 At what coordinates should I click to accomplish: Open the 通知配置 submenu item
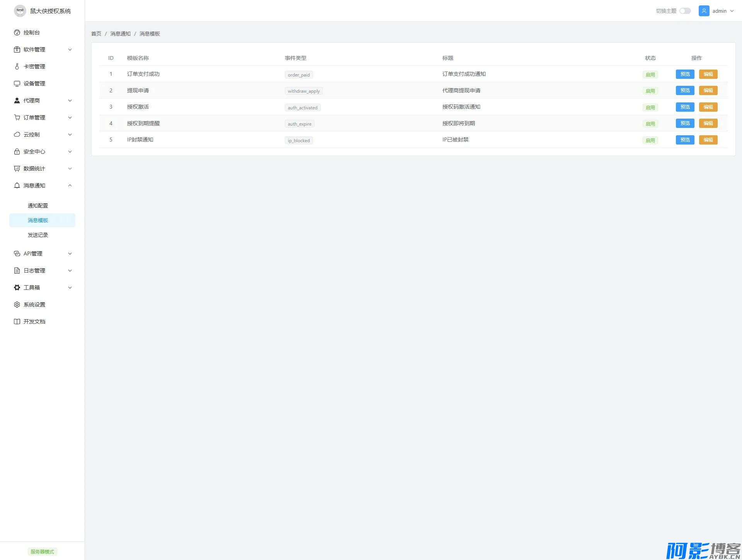click(38, 206)
